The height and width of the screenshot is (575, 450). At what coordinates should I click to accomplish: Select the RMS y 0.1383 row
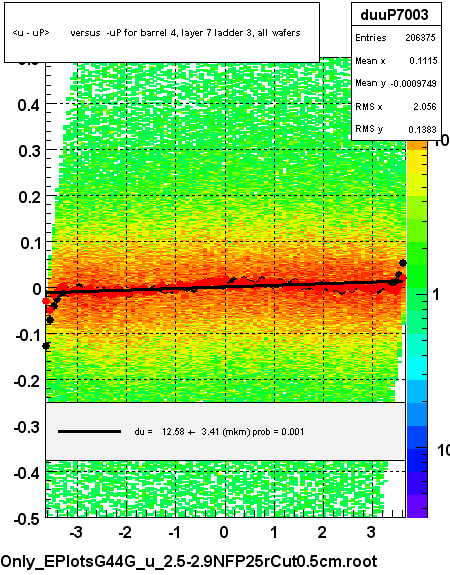point(396,129)
